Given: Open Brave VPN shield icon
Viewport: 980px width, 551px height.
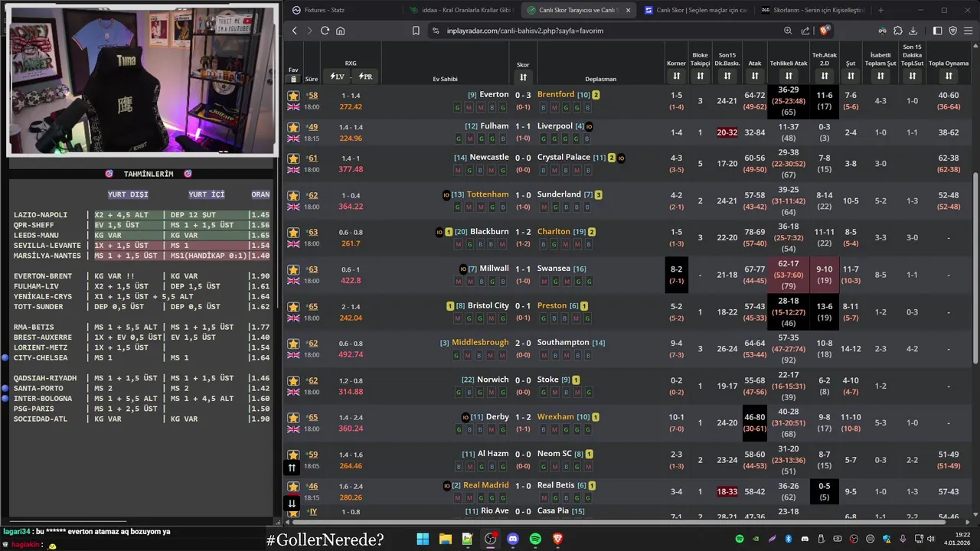Looking at the screenshot, I should point(953,31).
